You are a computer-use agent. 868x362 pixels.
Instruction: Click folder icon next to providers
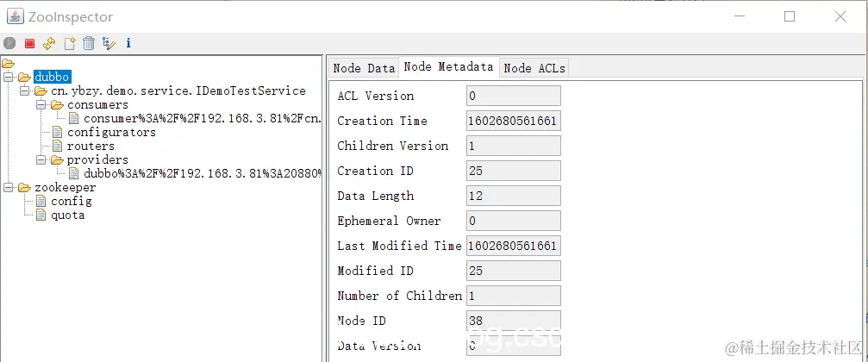click(x=58, y=160)
